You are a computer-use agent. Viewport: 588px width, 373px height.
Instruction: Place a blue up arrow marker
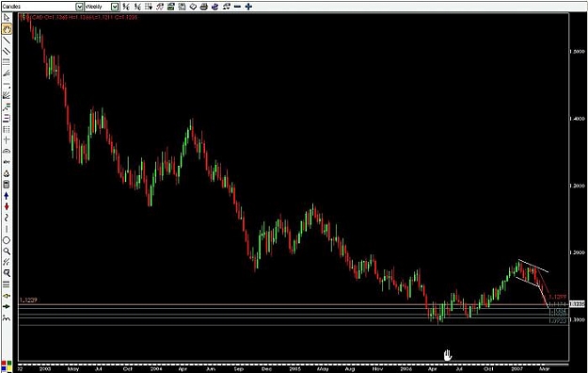pyautogui.click(x=7, y=196)
